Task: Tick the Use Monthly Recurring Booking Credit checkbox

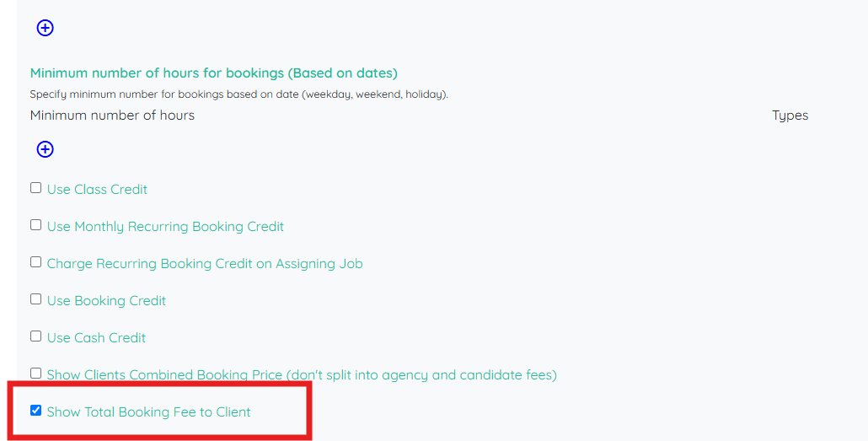Action: (x=36, y=225)
